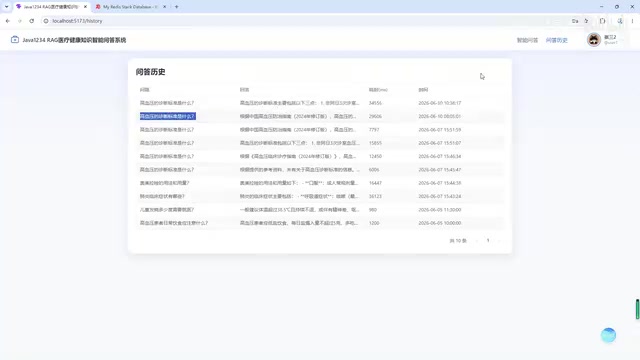Click the answer cell in the 16447 row
Viewport: 640px width, 360px height.
299,183
